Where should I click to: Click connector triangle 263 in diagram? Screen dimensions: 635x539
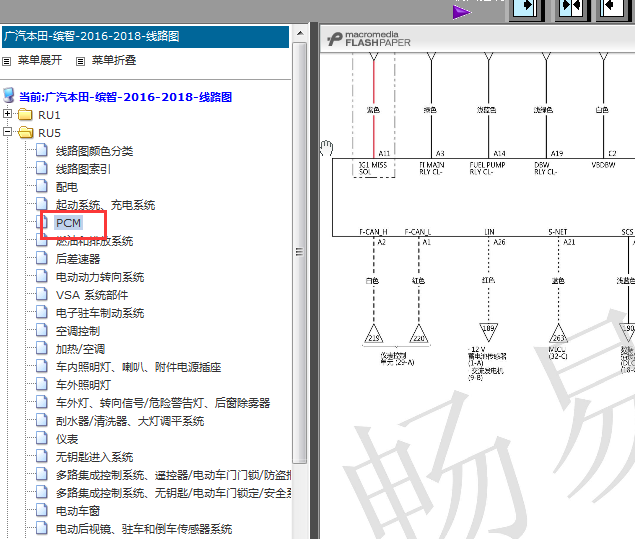coord(558,334)
